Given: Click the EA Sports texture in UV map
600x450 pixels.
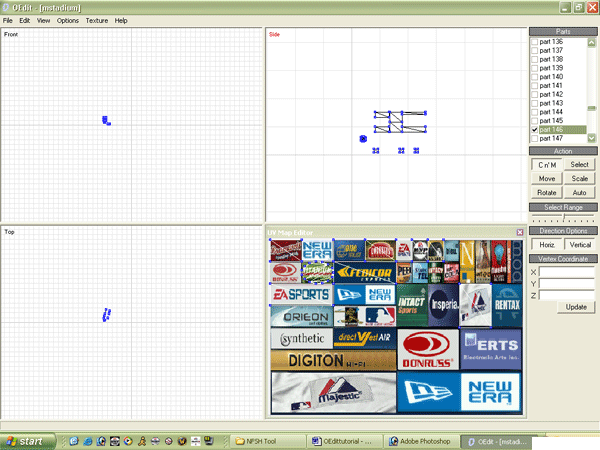Looking at the screenshot, I should click(301, 294).
